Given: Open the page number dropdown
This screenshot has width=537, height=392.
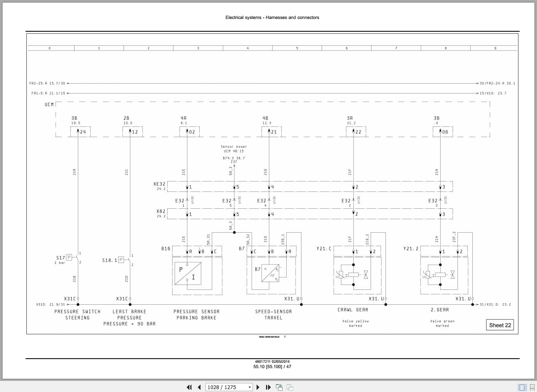Looking at the screenshot, I should (x=249, y=387).
